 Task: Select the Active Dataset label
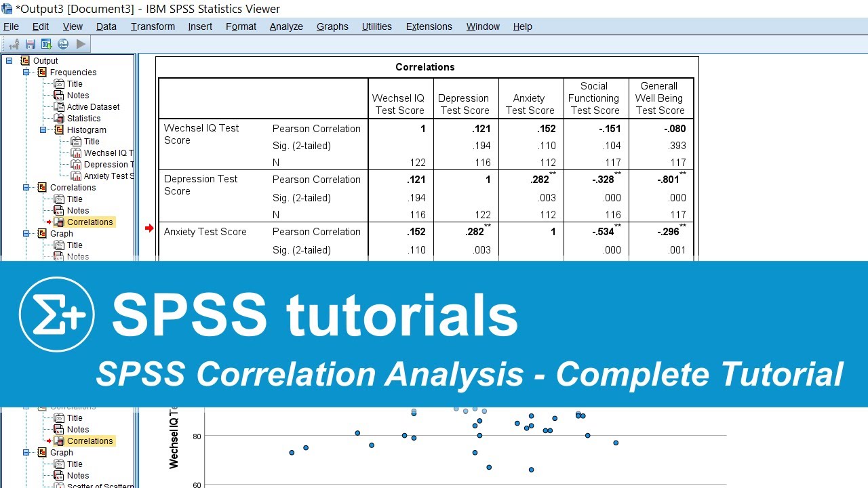[94, 107]
